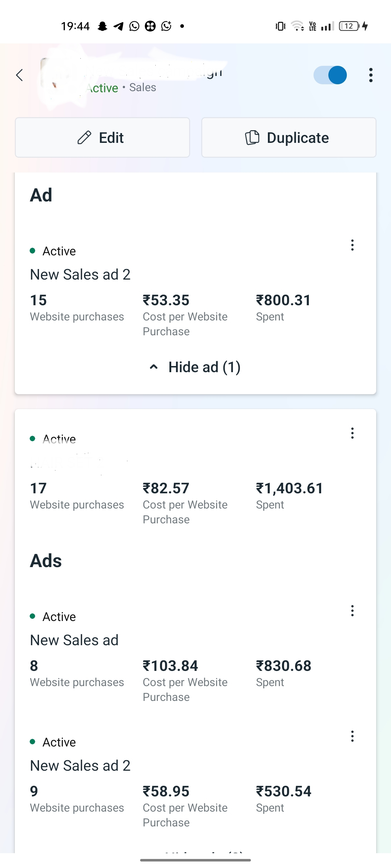Image resolution: width=391 pixels, height=868 pixels.
Task: Tap the Snapchat notification icon
Action: (x=102, y=26)
